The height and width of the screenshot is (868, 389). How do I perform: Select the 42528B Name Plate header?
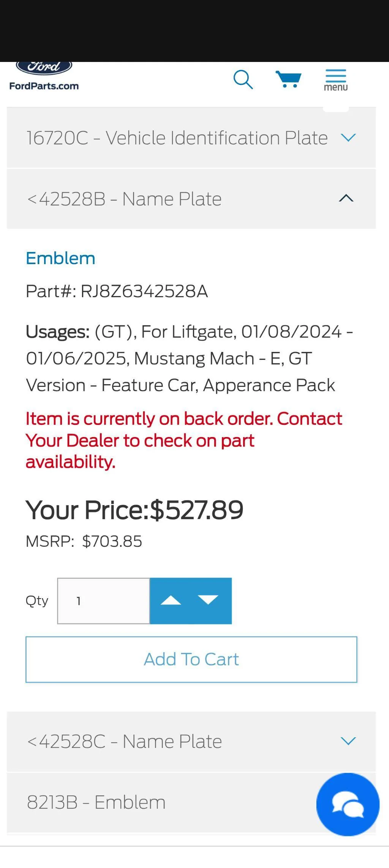tap(124, 198)
